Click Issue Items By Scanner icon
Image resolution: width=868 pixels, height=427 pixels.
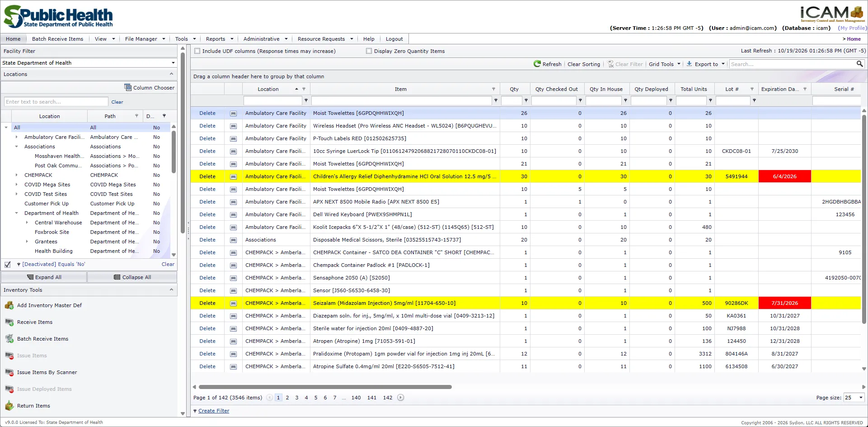[x=9, y=372]
